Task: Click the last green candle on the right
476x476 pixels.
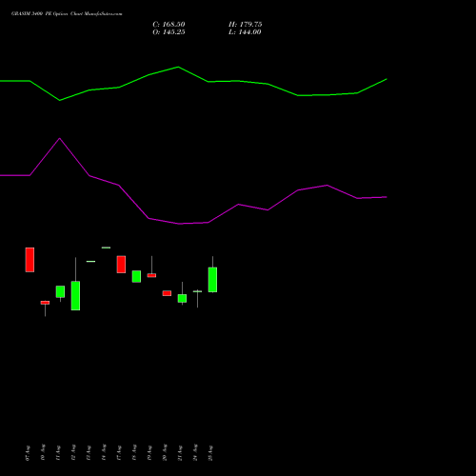Action: 212,280
